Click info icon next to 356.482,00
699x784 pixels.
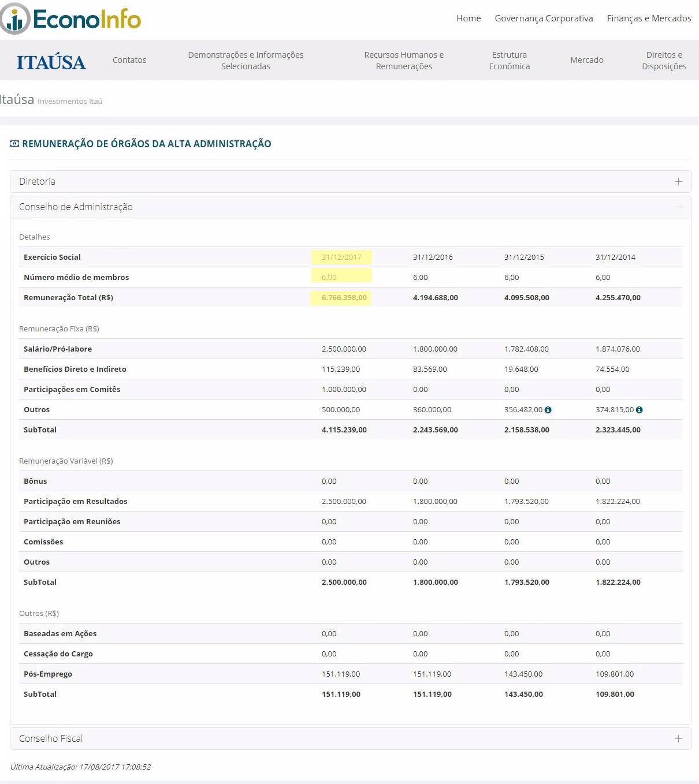point(548,410)
